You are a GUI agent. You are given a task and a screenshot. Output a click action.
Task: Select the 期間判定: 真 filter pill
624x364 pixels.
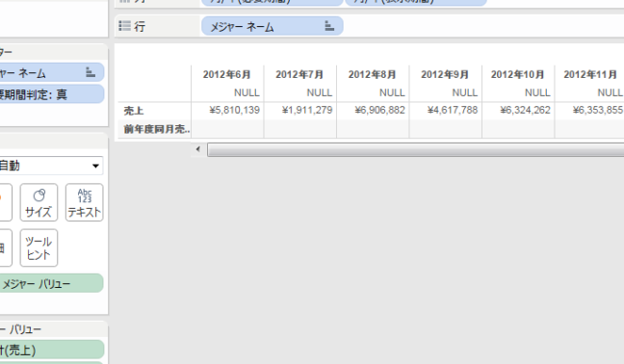point(52,93)
